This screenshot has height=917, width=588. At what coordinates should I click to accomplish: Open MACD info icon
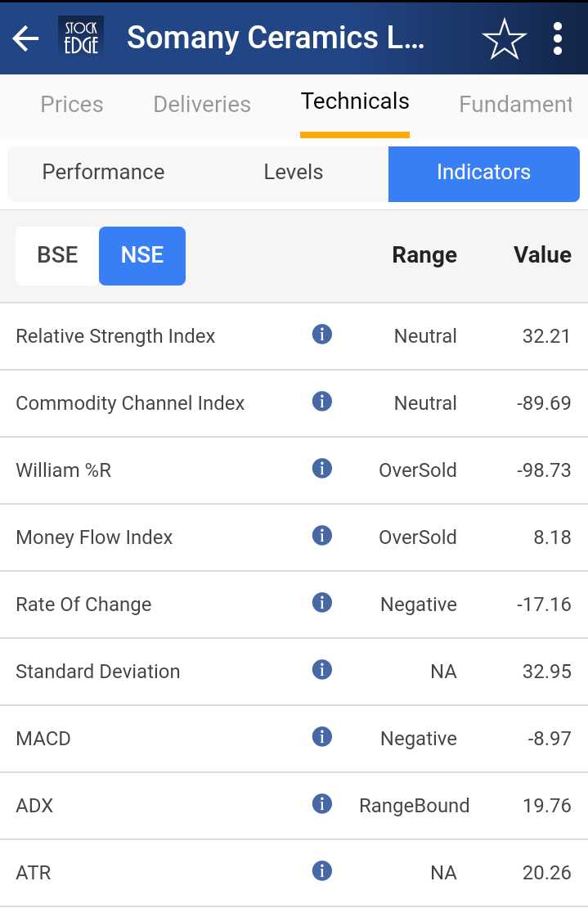coord(322,736)
